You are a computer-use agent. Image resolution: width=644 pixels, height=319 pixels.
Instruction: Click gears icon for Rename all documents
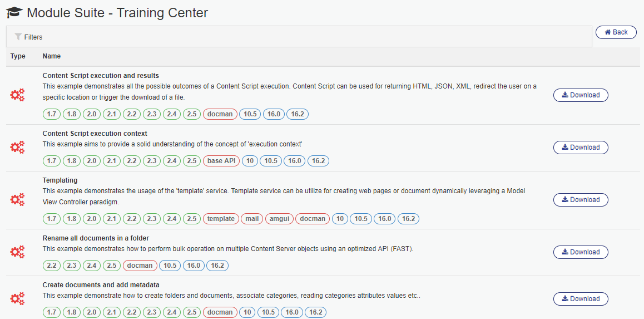[18, 252]
